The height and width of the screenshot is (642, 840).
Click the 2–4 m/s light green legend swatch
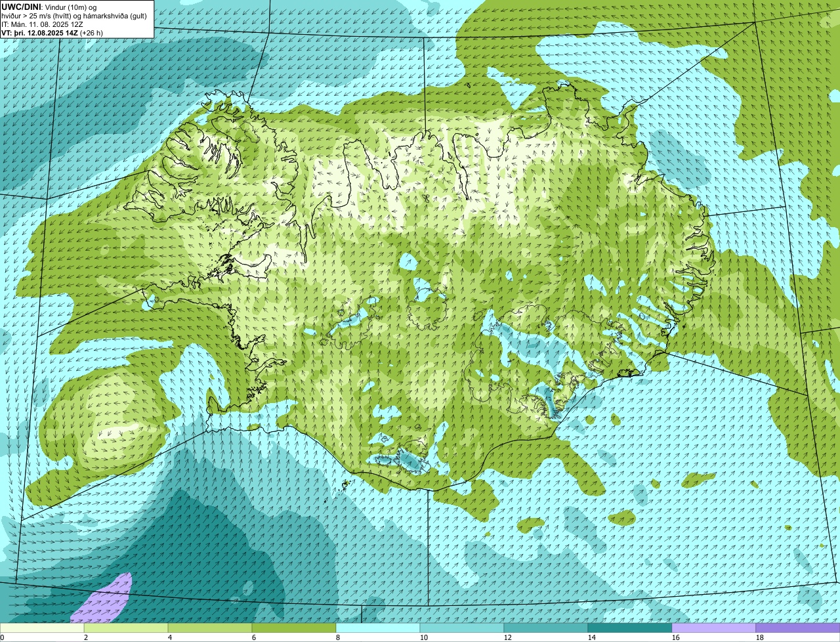pos(126,628)
